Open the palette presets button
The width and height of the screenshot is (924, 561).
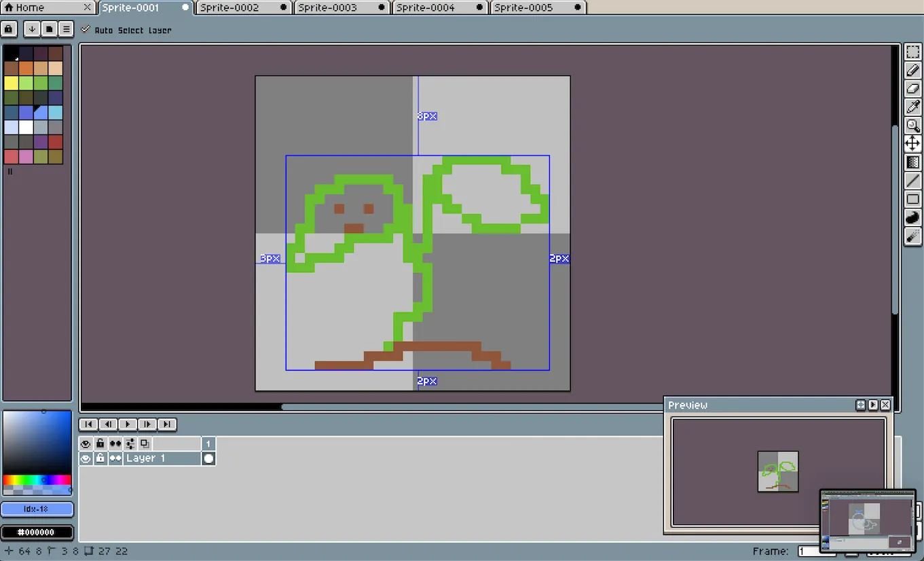coord(49,29)
